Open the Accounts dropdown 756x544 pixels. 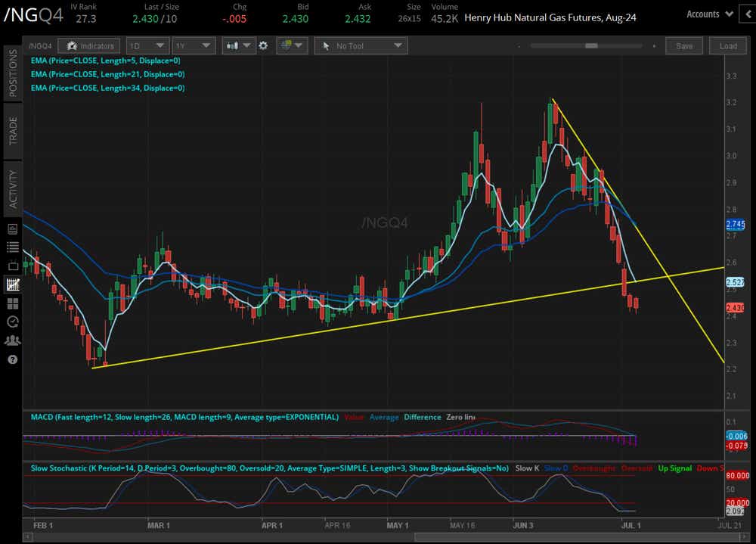(x=710, y=14)
